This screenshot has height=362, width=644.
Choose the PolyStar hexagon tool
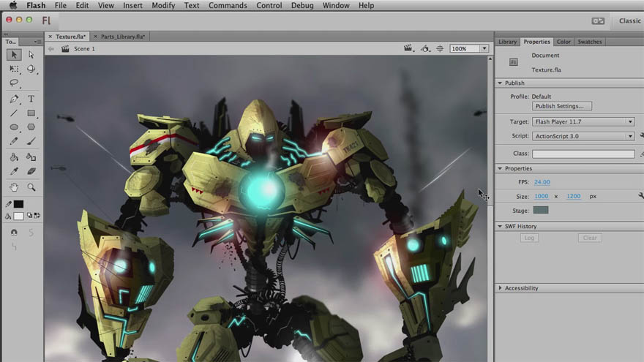point(31,127)
